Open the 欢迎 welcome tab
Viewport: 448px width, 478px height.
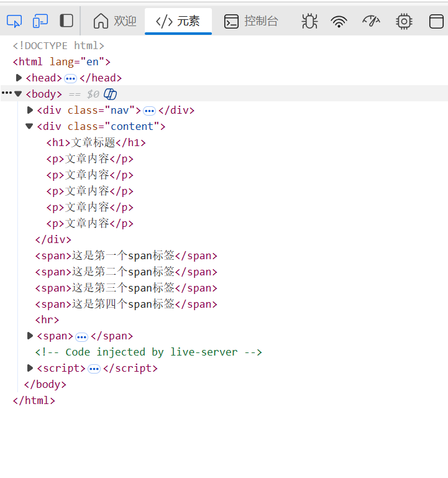point(114,21)
